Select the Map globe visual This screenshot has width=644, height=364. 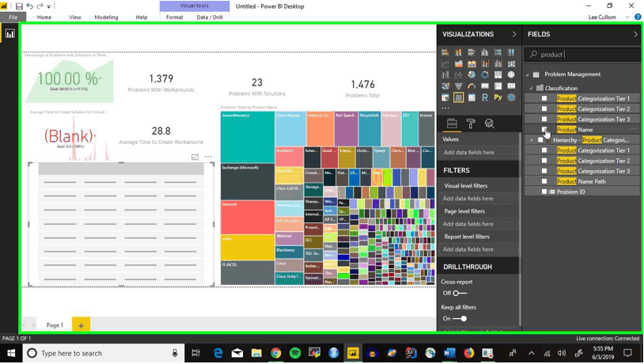[x=511, y=74]
